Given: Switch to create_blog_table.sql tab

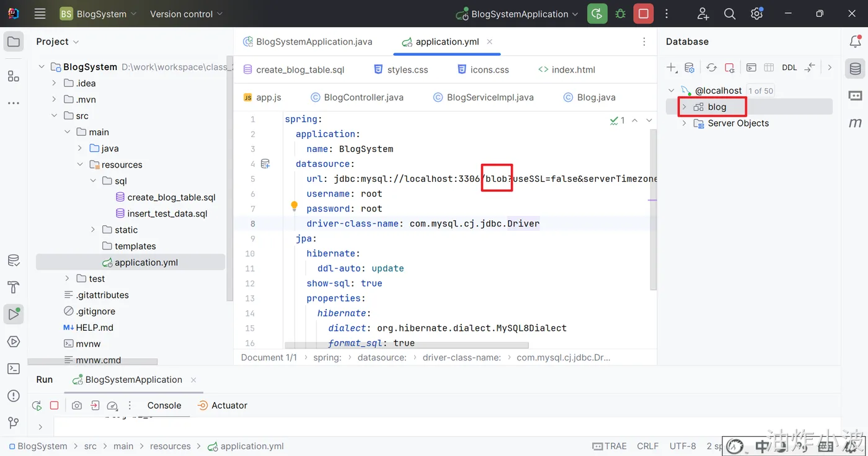Looking at the screenshot, I should pos(294,69).
